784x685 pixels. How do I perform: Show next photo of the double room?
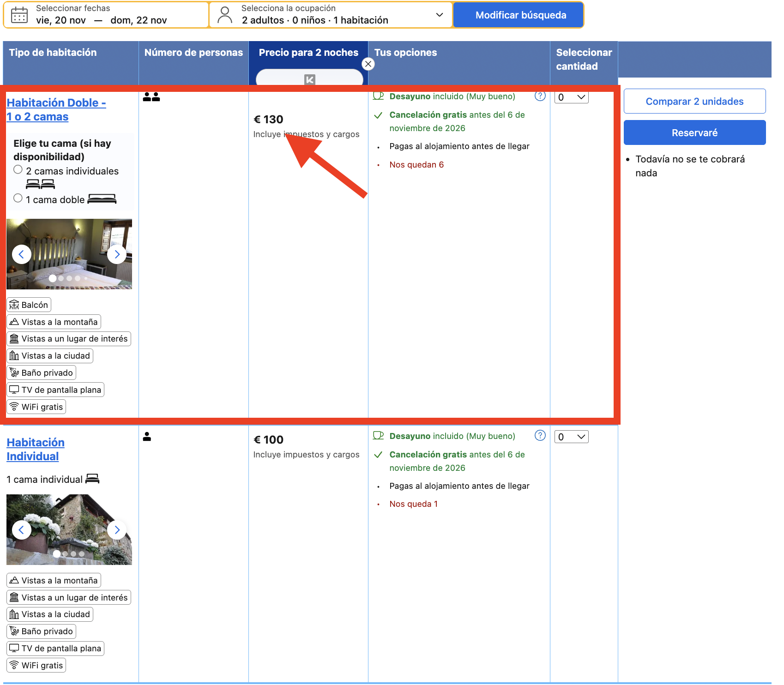click(117, 254)
